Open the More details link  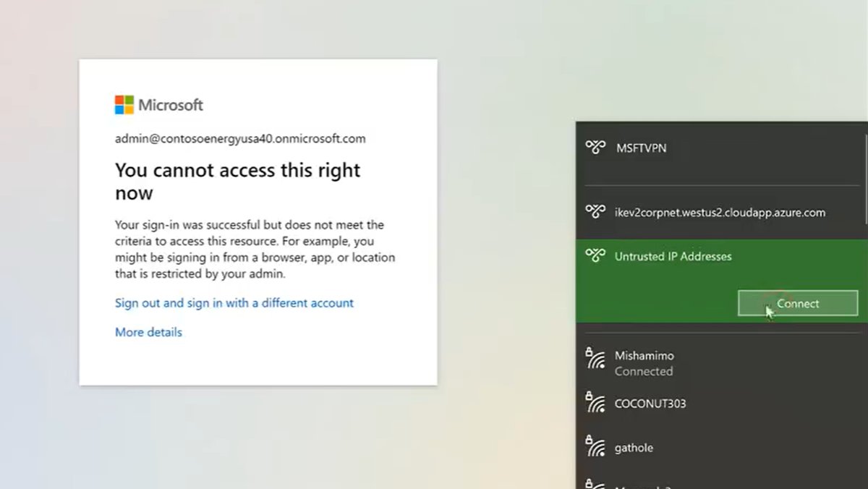click(148, 332)
